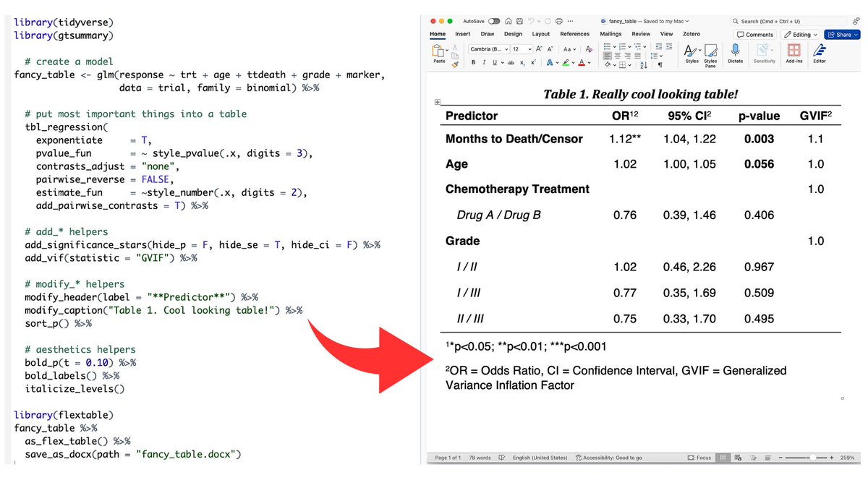The image size is (868, 488).
Task: Switch to the Insert ribbon tab
Action: (x=463, y=33)
